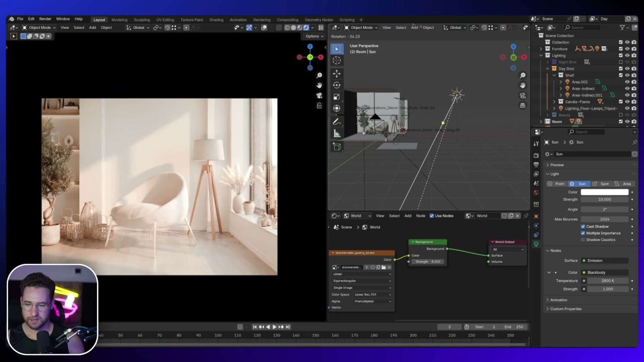This screenshot has height=362, width=644.
Task: Enable the Night Shot collection checkbox
Action: pyautogui.click(x=621, y=62)
